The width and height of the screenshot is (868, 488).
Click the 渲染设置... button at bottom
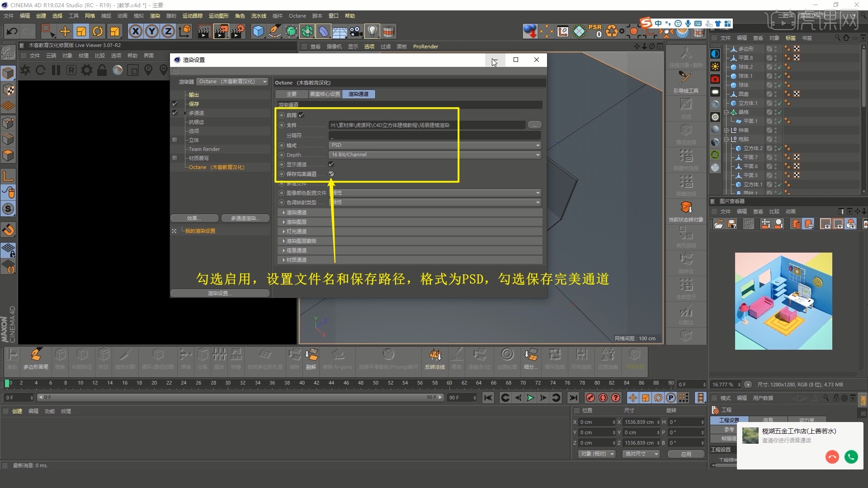tap(220, 293)
